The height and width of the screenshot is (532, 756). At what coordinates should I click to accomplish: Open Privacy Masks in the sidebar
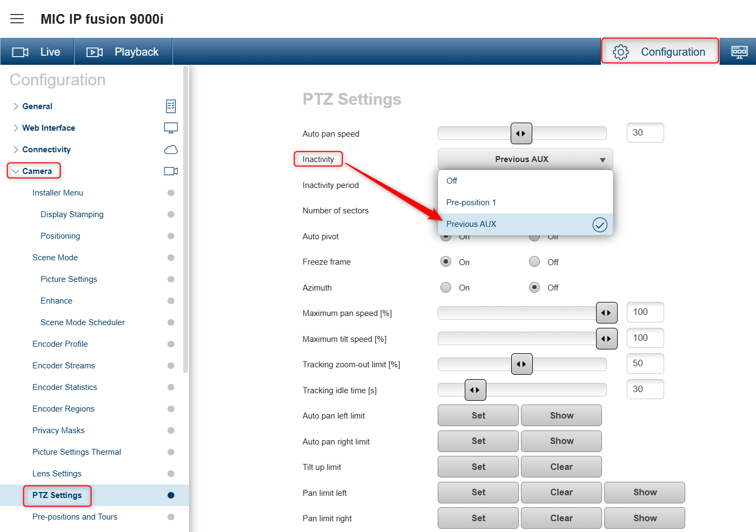[x=58, y=430]
